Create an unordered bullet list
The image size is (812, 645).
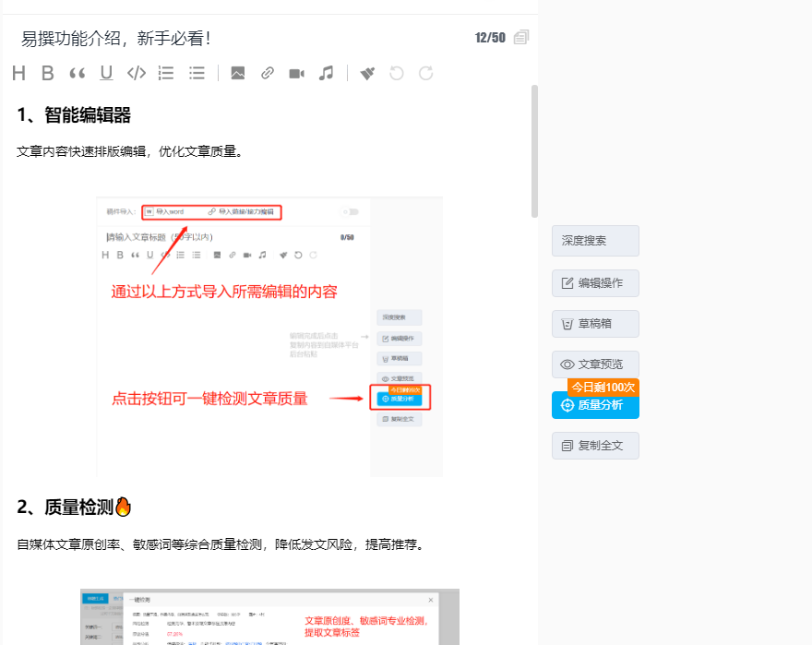[197, 73]
